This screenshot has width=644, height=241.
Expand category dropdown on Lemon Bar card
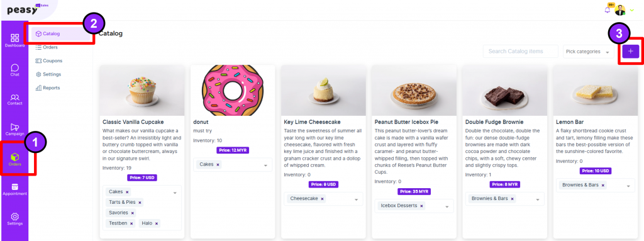pyautogui.click(x=628, y=186)
